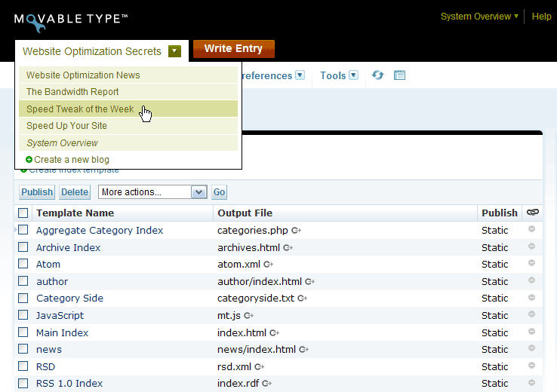
Task: Click link status dot for Aggregate Category Index
Action: click(532, 229)
